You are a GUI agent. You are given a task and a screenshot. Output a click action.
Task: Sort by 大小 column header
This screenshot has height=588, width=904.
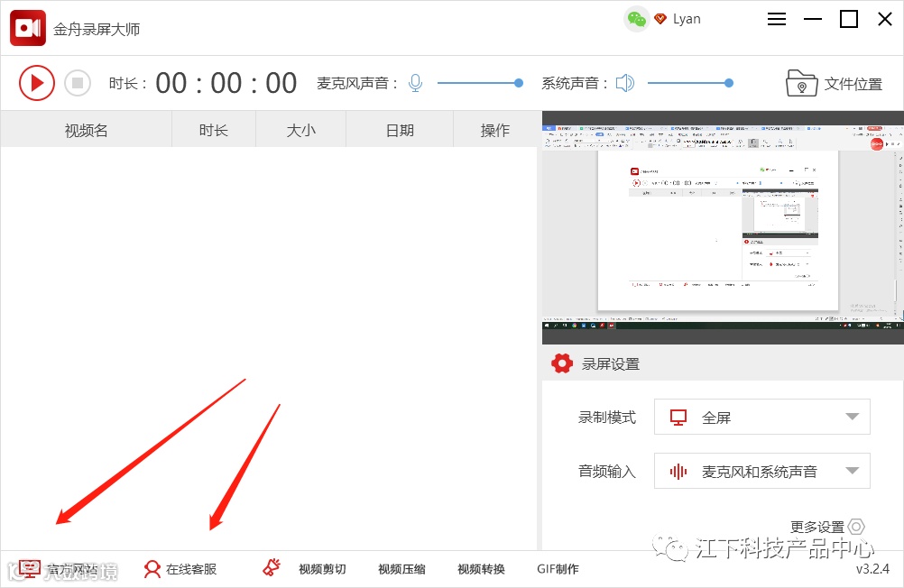tap(301, 130)
